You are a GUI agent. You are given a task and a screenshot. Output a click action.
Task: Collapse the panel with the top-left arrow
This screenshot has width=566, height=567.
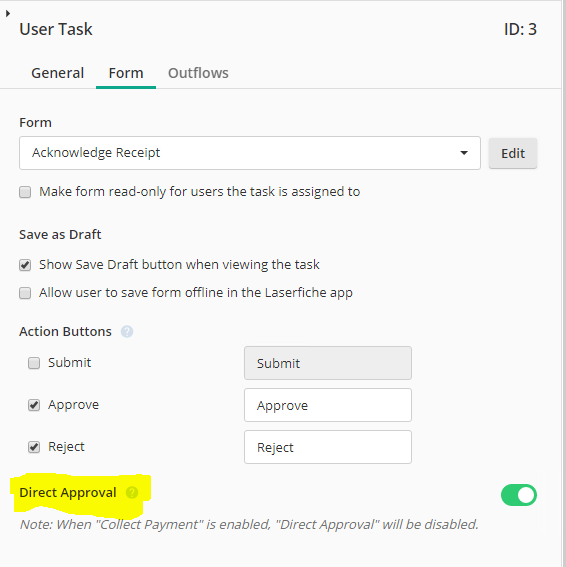pos(8,14)
